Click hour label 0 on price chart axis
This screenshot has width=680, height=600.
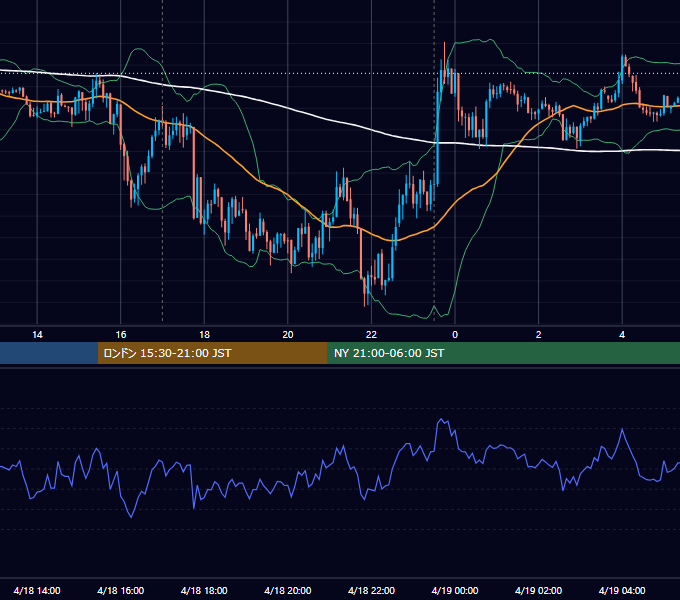point(455,335)
